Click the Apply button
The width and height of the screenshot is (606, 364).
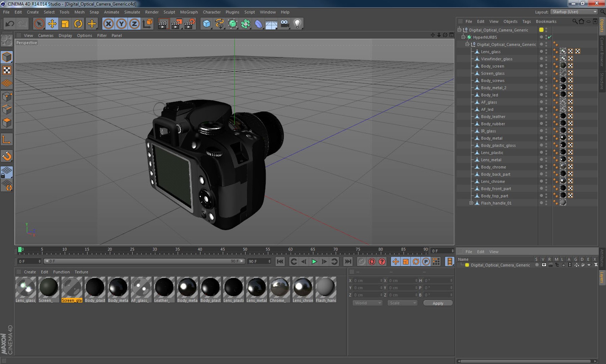pos(438,303)
